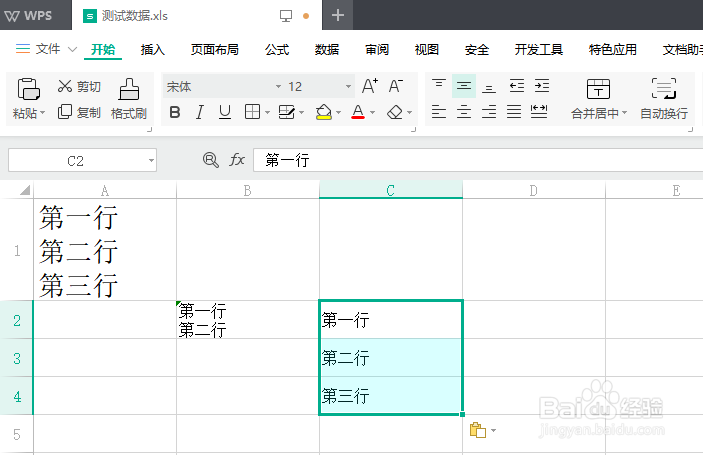Copy selection with the 复制 button
Screen dimensions: 703x455
point(79,112)
